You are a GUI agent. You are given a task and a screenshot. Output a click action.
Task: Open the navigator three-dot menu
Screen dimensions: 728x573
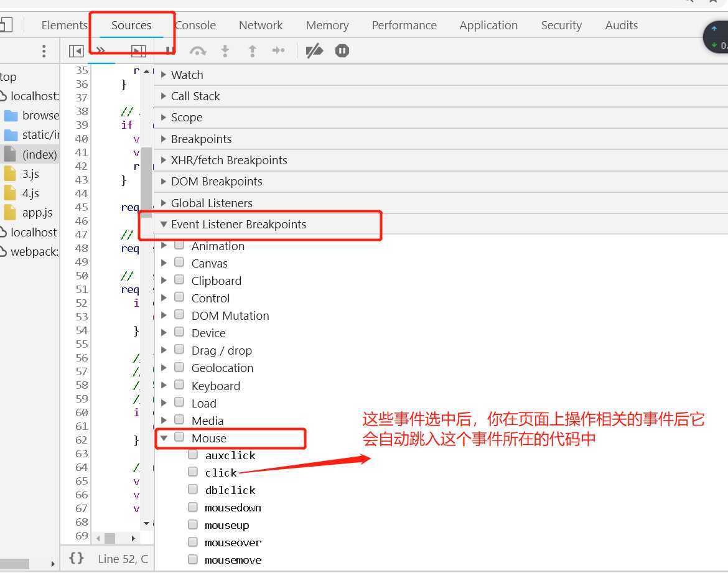[44, 50]
